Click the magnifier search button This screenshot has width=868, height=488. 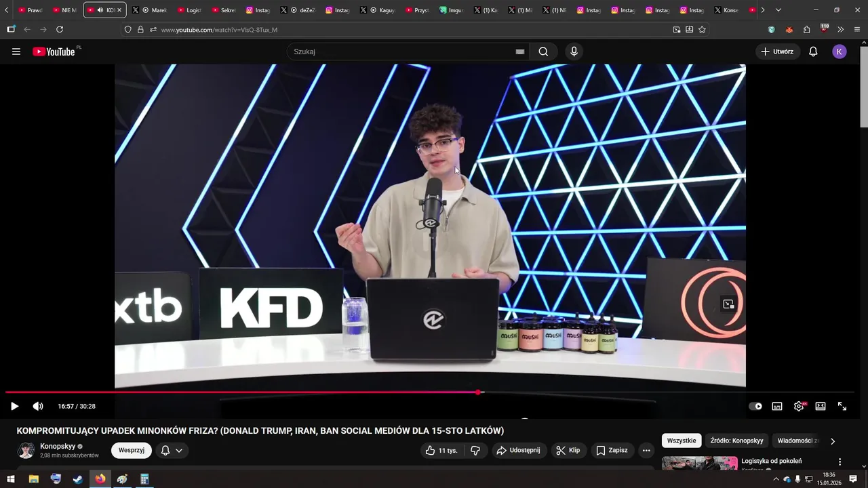click(543, 52)
